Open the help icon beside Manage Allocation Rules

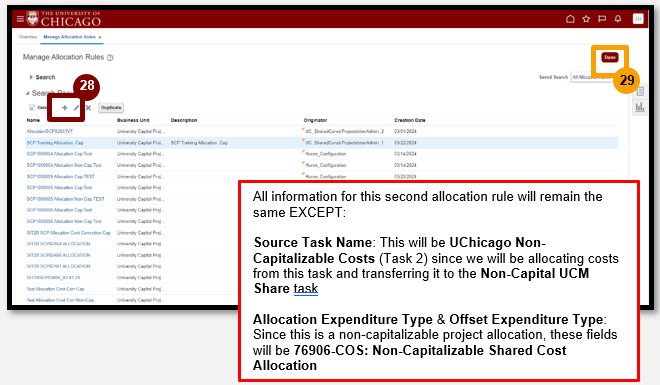pyautogui.click(x=110, y=58)
